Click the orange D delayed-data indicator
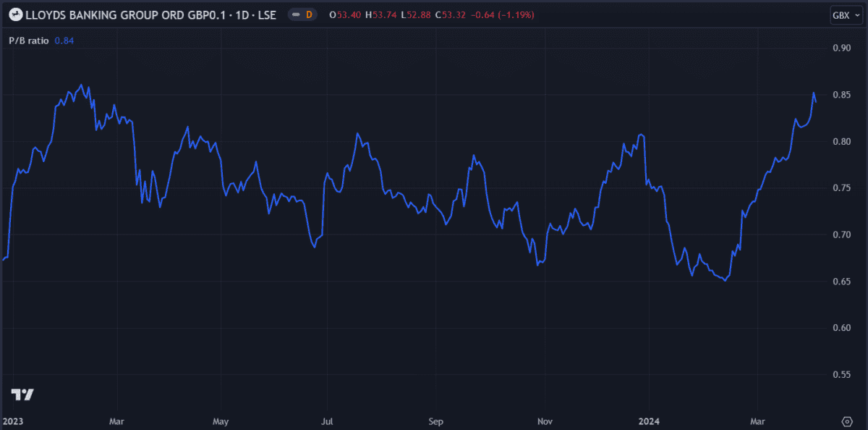Screen dimensions: 868x430 [310, 14]
